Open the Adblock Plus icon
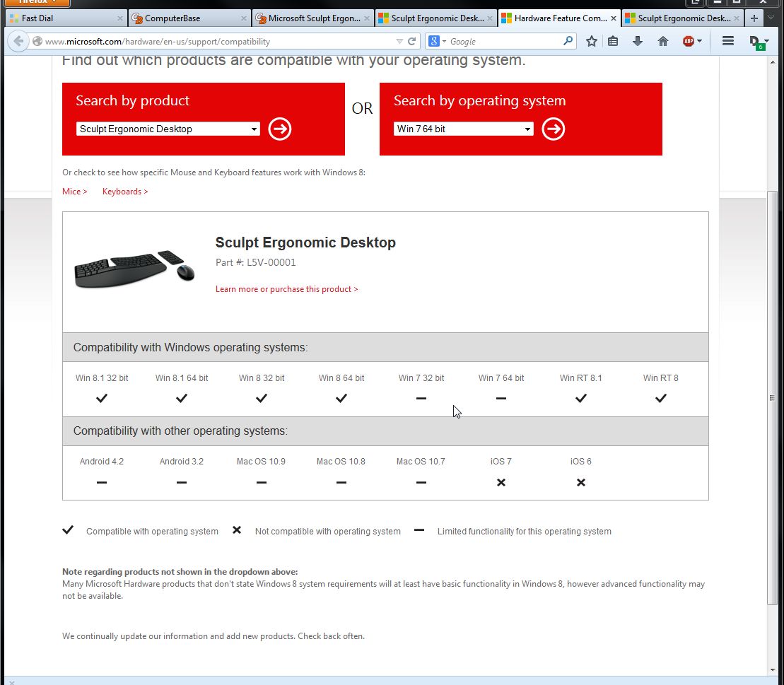The height and width of the screenshot is (685, 784). pyautogui.click(x=689, y=42)
